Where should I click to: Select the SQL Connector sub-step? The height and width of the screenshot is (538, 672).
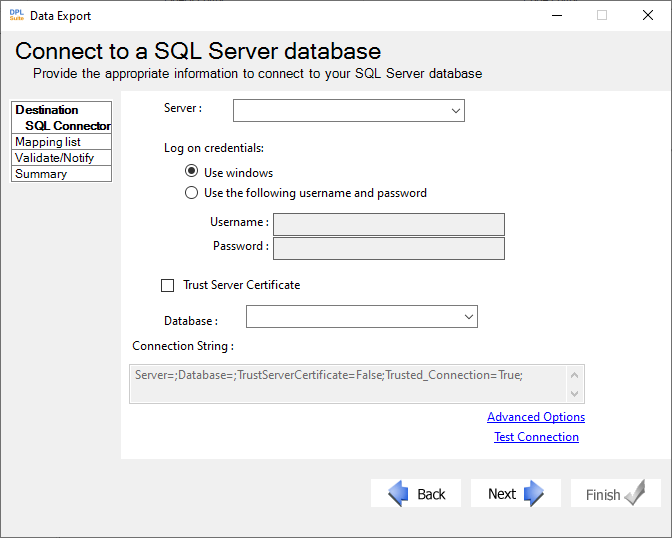coord(68,126)
